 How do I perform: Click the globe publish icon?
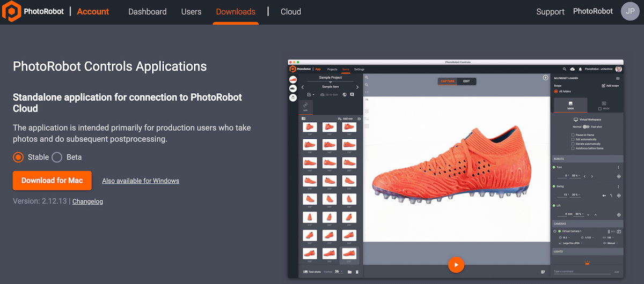344,94
